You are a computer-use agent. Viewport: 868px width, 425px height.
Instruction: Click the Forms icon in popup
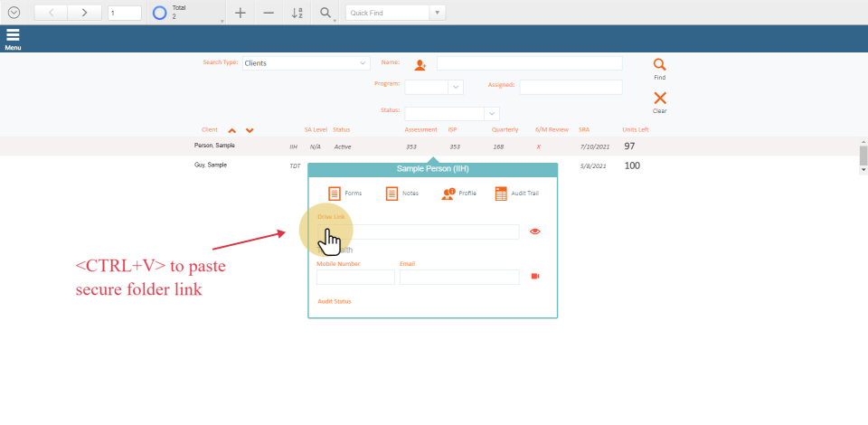[x=335, y=194]
